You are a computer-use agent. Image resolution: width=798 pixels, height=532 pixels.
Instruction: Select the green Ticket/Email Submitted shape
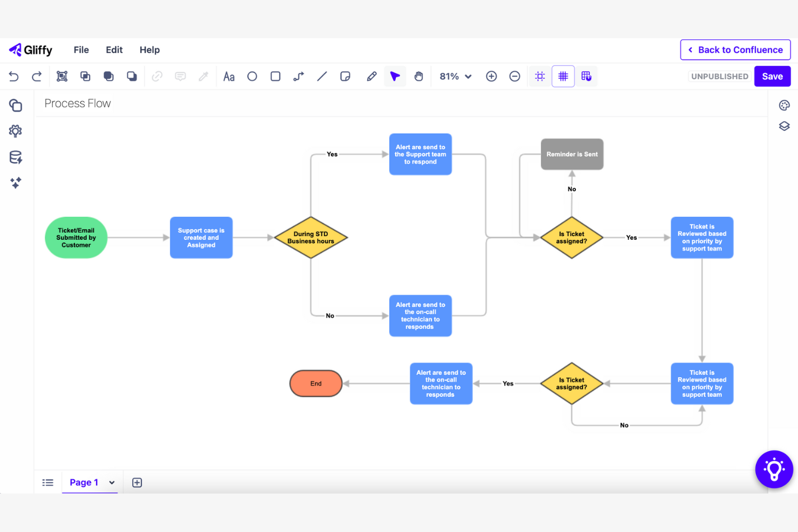coord(75,237)
